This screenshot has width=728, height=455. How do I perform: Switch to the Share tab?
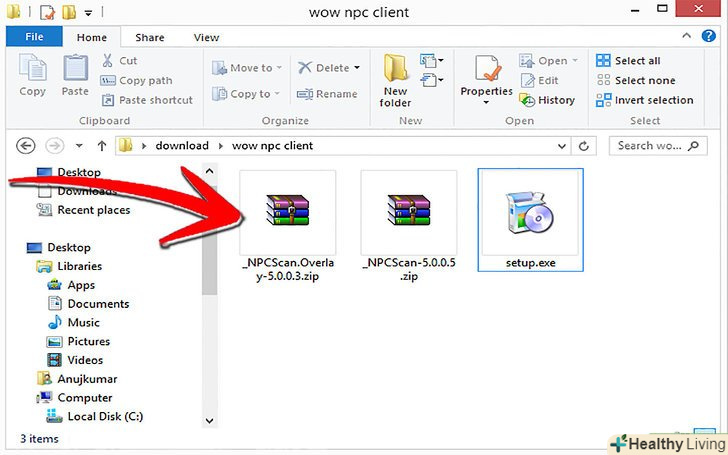(150, 37)
